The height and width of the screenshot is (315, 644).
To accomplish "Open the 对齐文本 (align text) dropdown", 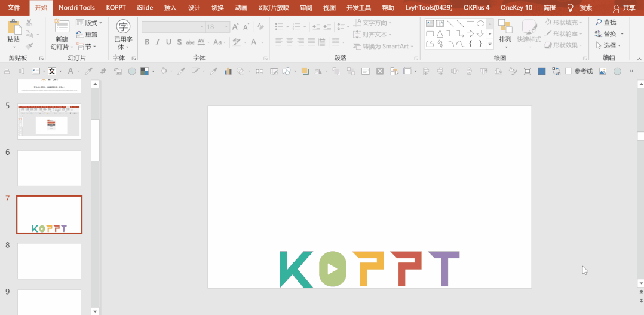I will pyautogui.click(x=373, y=35).
